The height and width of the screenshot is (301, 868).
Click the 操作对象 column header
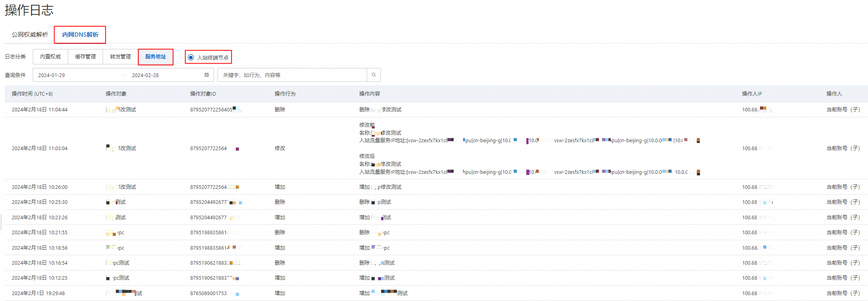pyautogui.click(x=116, y=94)
